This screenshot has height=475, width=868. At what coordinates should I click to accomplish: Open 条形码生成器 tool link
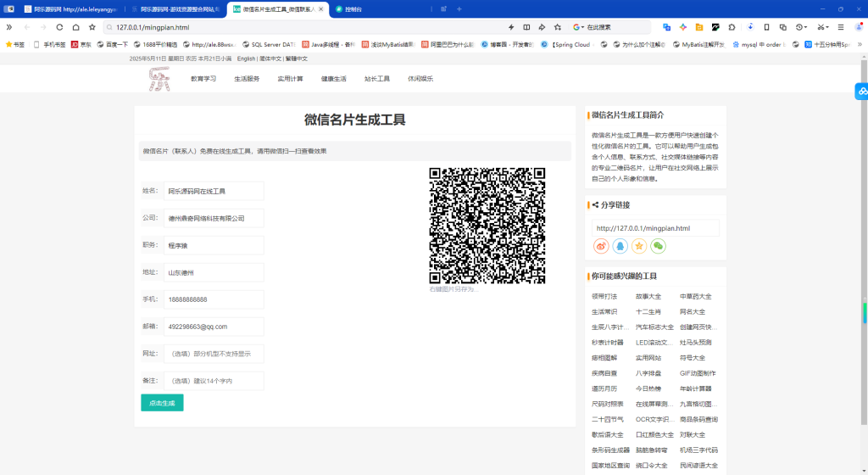[610, 450]
